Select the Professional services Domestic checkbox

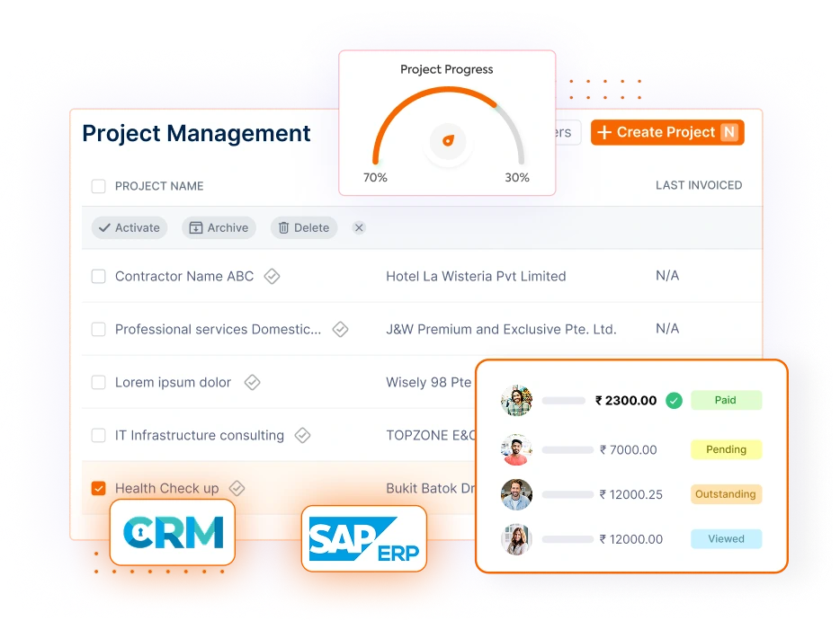pos(99,329)
